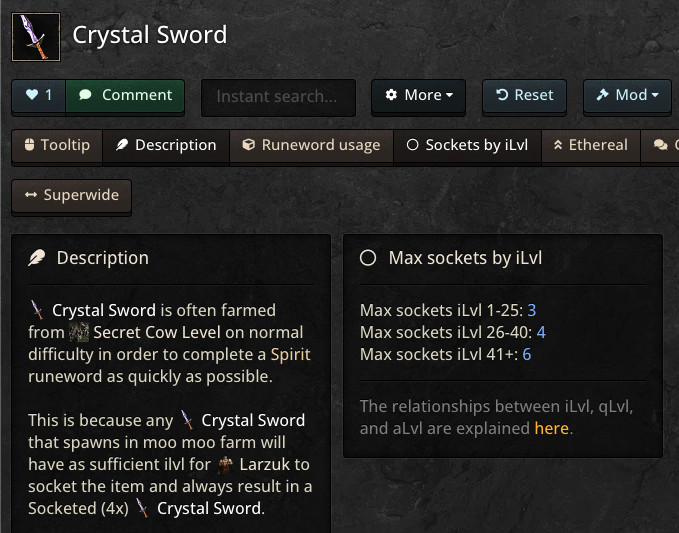Toggle Superwide layout
This screenshot has width=679, height=533.
tap(71, 195)
